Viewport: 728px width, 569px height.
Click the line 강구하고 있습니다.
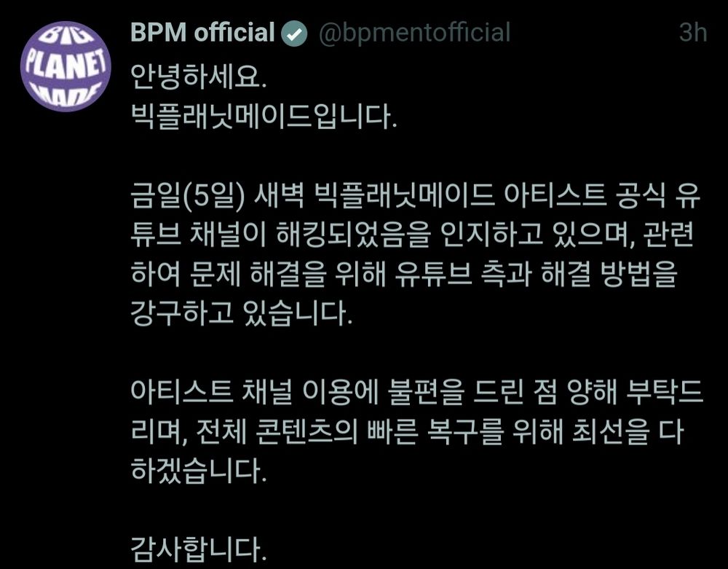pos(242,313)
